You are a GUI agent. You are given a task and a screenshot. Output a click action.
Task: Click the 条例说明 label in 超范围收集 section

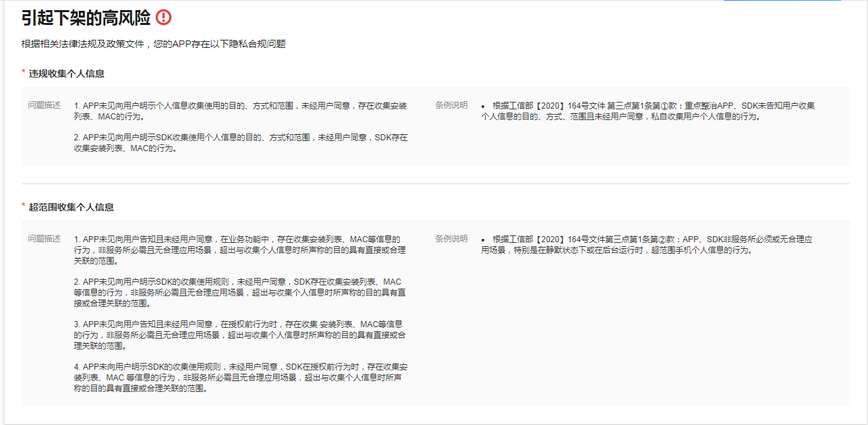coord(451,239)
